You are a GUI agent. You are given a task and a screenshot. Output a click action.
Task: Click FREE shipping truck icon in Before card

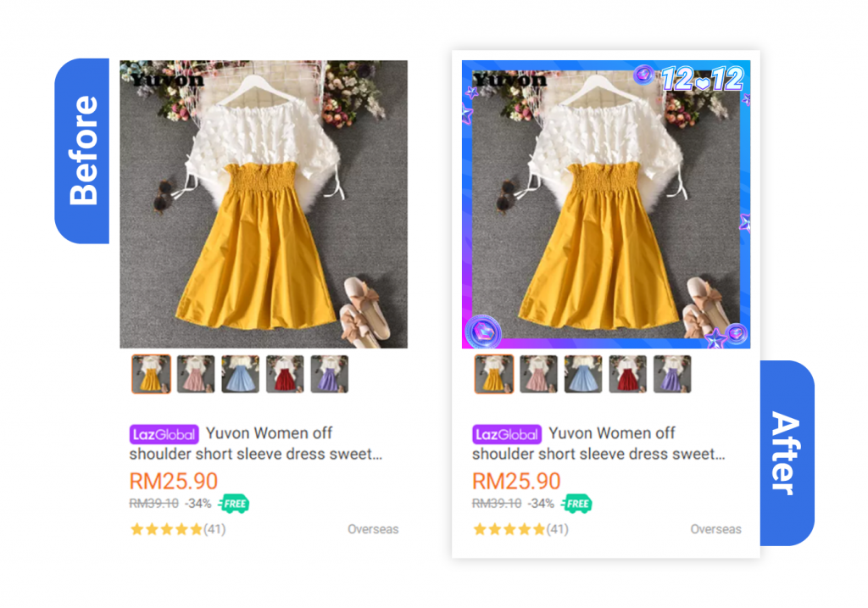(x=234, y=504)
